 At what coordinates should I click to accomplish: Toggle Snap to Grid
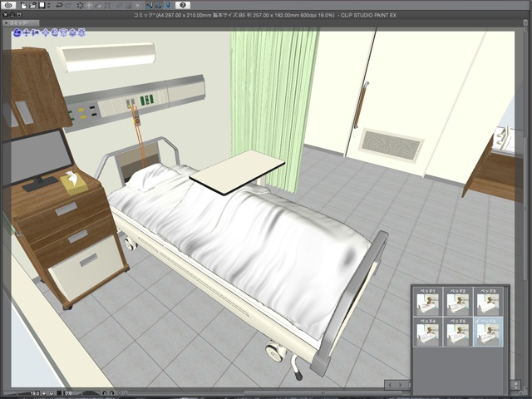(x=167, y=6)
